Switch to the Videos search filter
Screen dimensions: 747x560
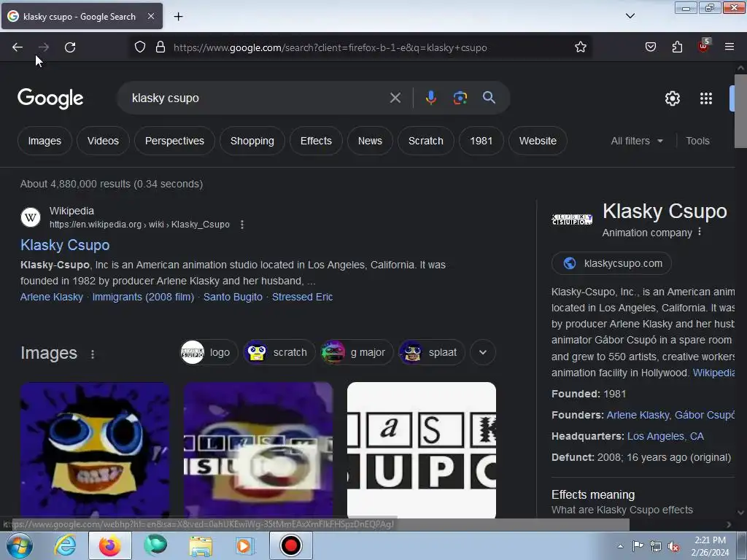(x=103, y=141)
